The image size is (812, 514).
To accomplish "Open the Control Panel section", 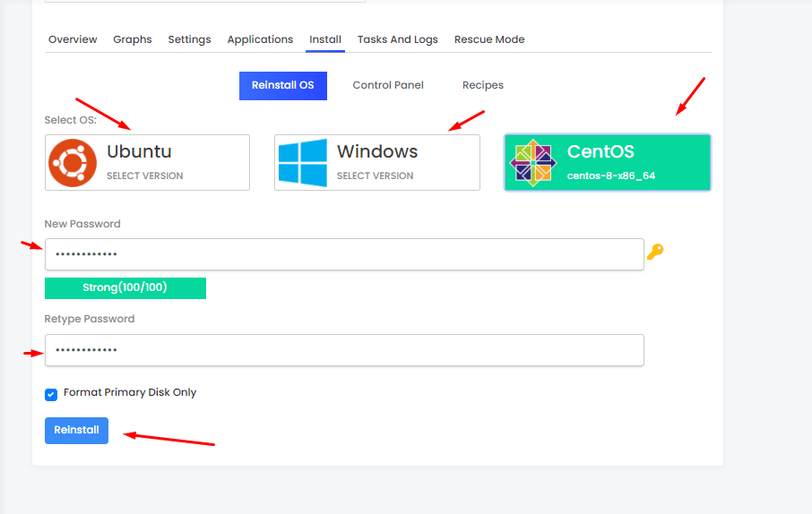I will point(388,86).
